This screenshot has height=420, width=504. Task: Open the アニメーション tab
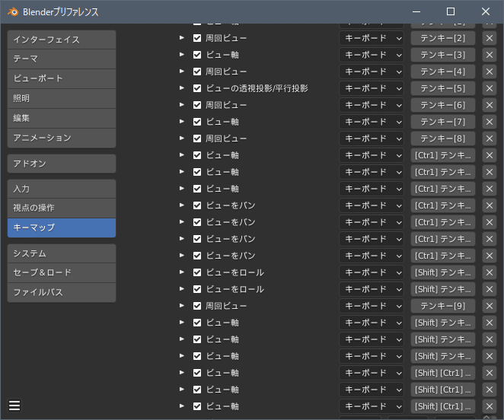62,138
